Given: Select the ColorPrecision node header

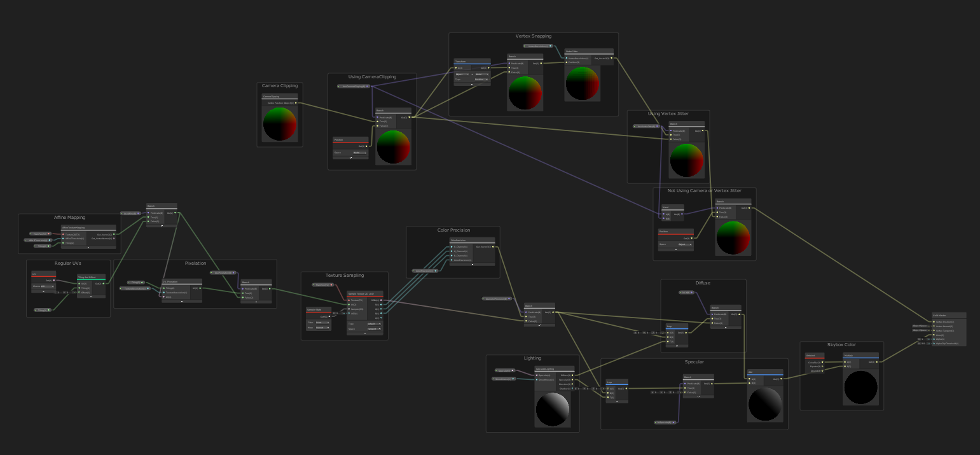Looking at the screenshot, I should point(473,241).
